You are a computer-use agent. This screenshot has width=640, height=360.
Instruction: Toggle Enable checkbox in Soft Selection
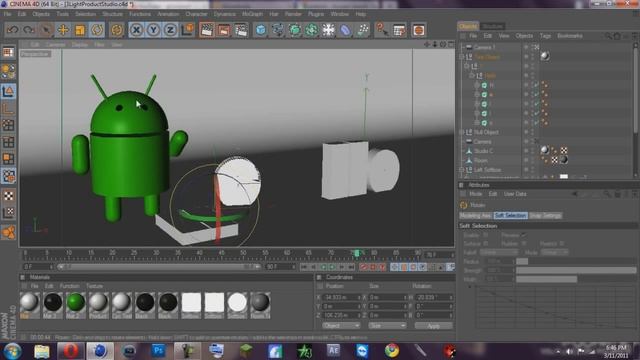pyautogui.click(x=485, y=235)
